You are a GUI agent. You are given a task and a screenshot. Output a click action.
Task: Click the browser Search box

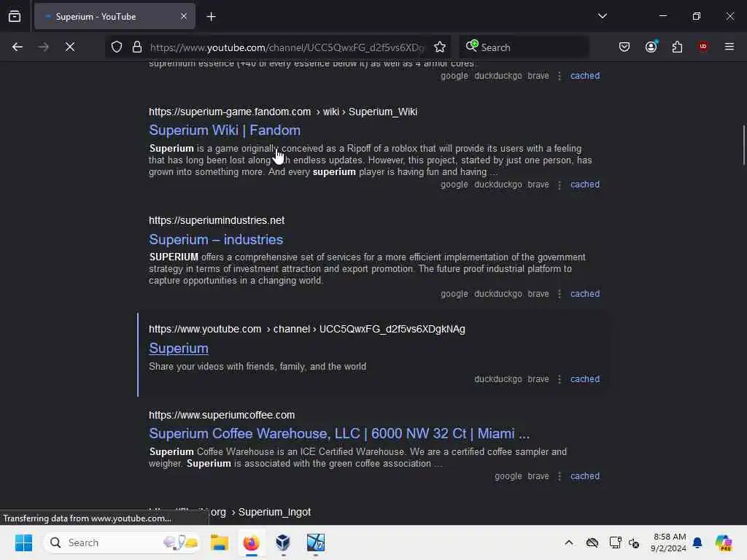[x=524, y=47]
